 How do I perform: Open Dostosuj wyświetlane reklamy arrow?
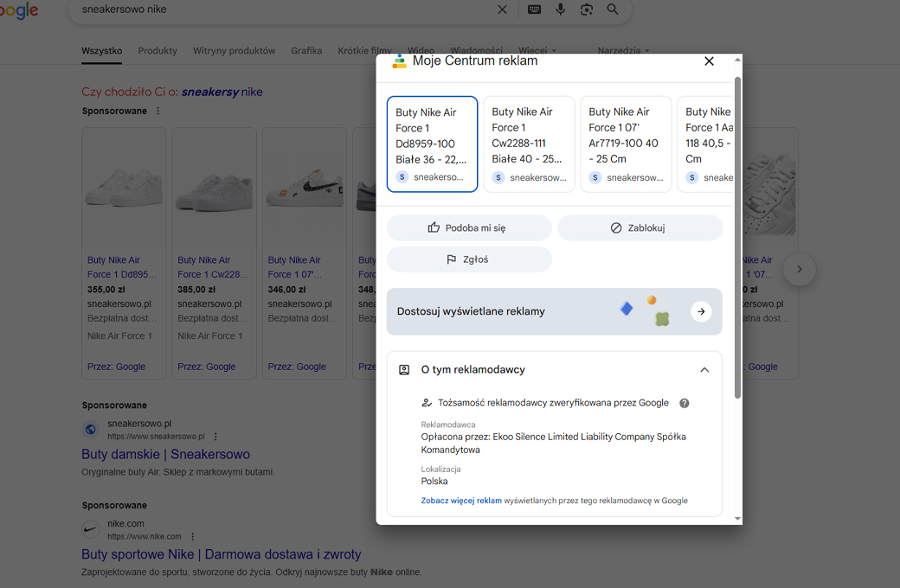click(x=701, y=311)
